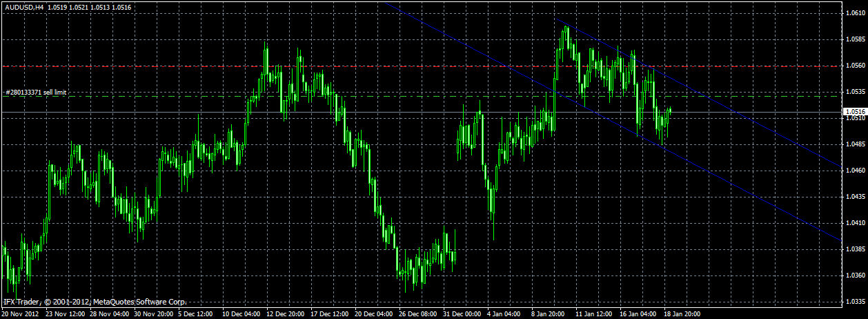Click the 5 Dec 12:00 time label

(196, 313)
